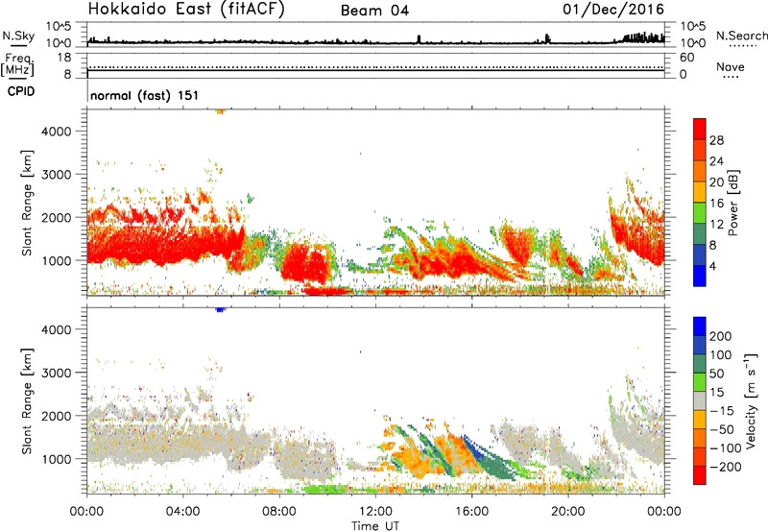The image size is (768, 532).
Task: Click the dotted line sample under 'N.Search'
Action: [743, 46]
